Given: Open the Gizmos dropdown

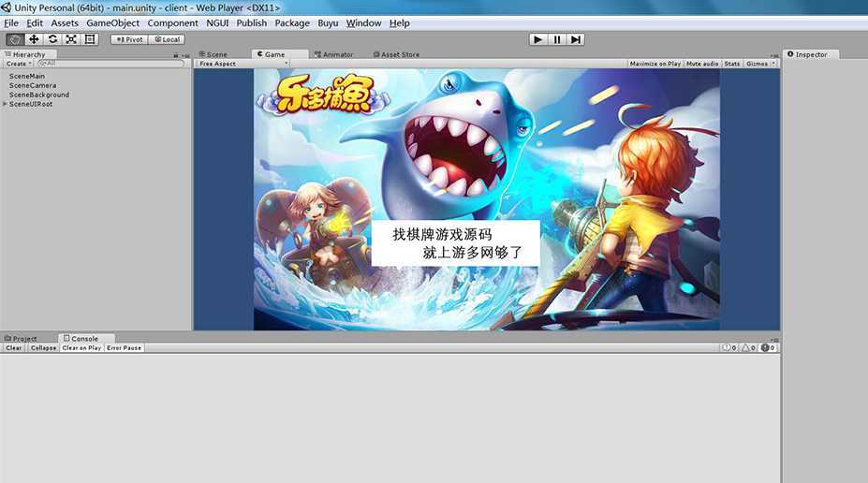Looking at the screenshot, I should point(760,64).
